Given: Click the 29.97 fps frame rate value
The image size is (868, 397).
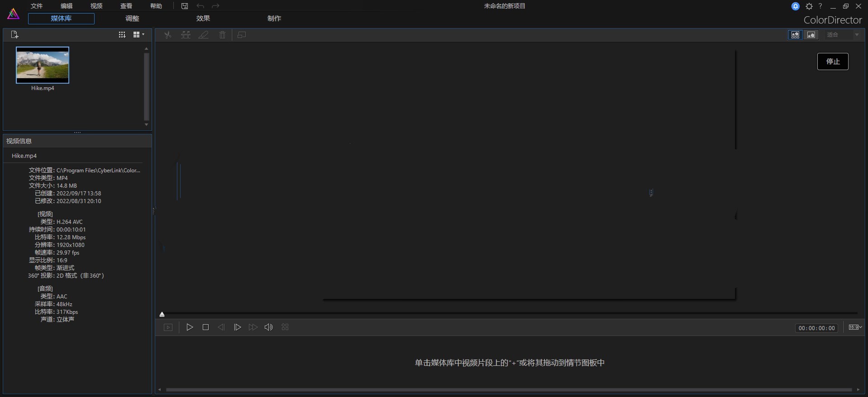Looking at the screenshot, I should [x=68, y=253].
